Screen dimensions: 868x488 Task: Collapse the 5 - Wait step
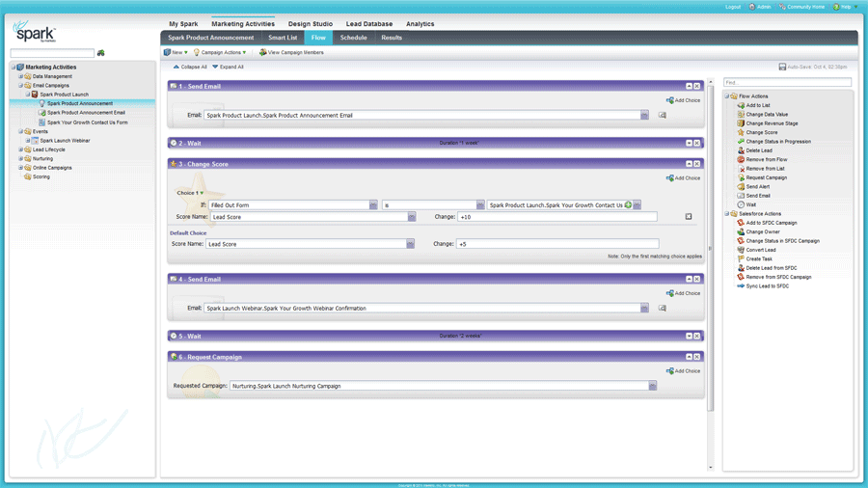(x=690, y=336)
